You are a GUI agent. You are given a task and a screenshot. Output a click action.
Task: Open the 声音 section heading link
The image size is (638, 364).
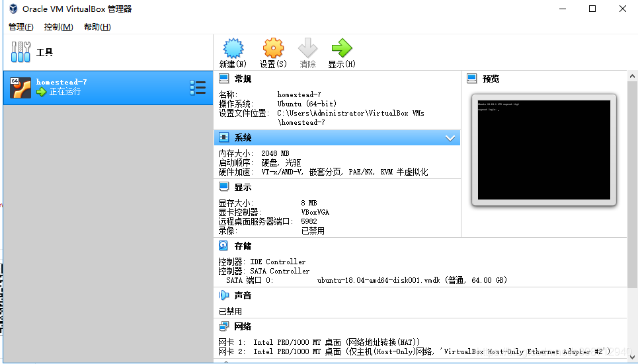pos(243,295)
